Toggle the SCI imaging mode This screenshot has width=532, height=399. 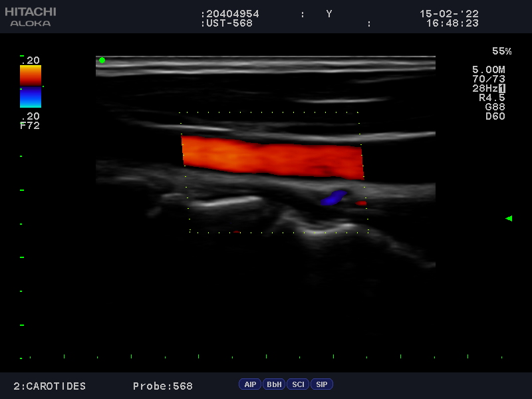[x=298, y=384]
